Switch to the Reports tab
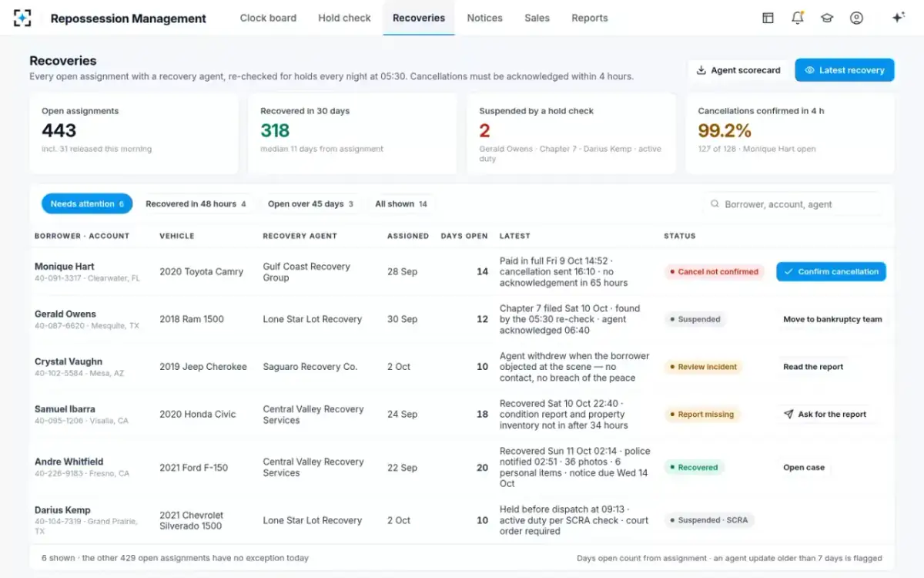This screenshot has width=924, height=578. [x=590, y=18]
